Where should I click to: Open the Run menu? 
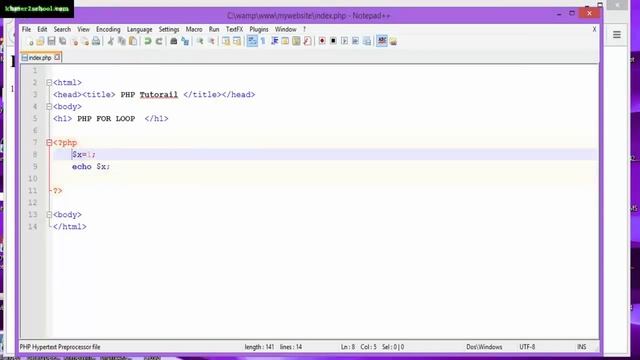click(214, 29)
